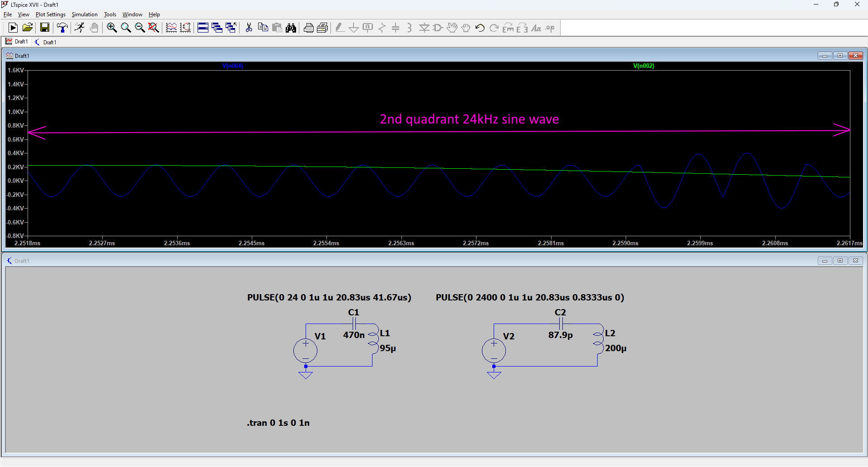Image resolution: width=868 pixels, height=467 pixels.
Task: Open the Control Panel hammer icon
Action: point(62,28)
